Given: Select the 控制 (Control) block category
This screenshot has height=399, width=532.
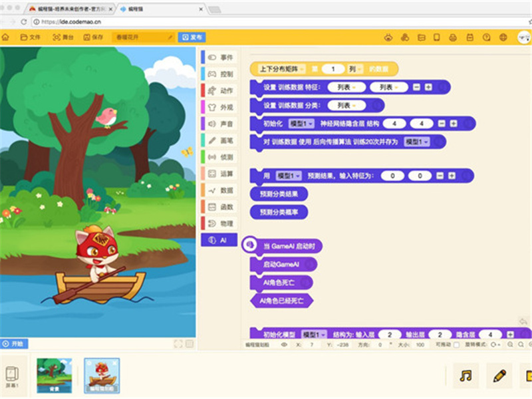Looking at the screenshot, I should [219, 74].
